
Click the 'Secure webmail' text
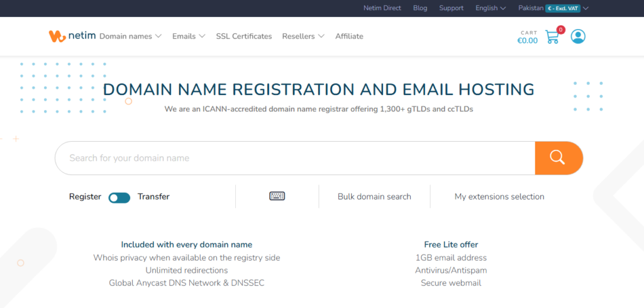[x=451, y=283]
